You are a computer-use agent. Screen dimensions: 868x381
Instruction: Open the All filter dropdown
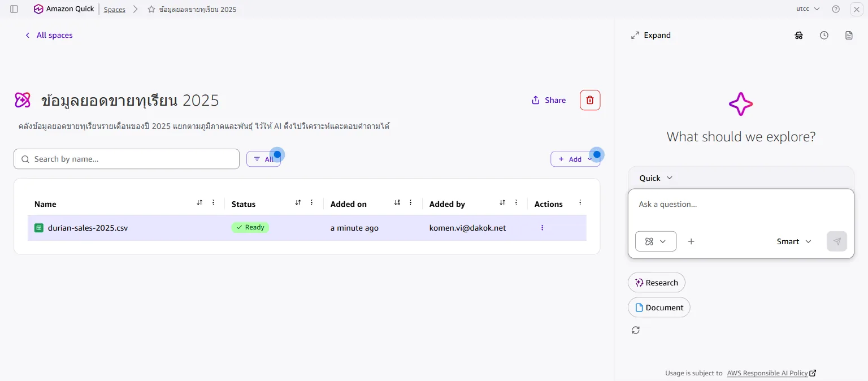click(263, 159)
